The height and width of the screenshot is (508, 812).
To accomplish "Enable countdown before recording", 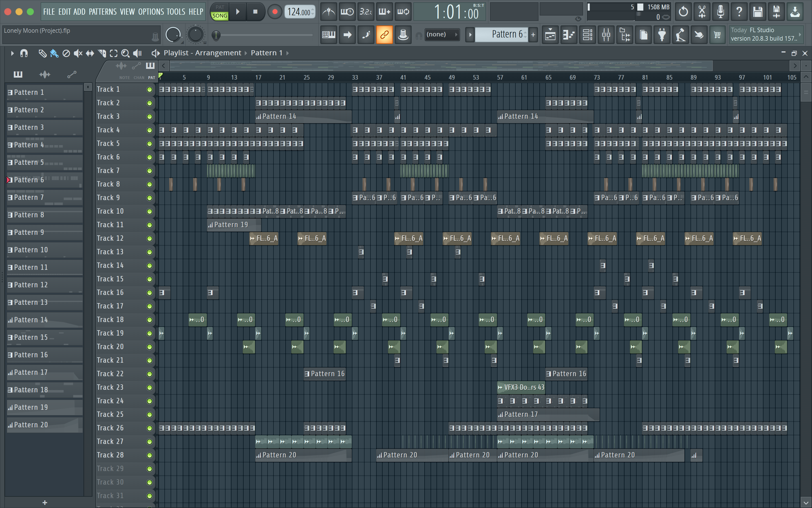I will [x=366, y=12].
